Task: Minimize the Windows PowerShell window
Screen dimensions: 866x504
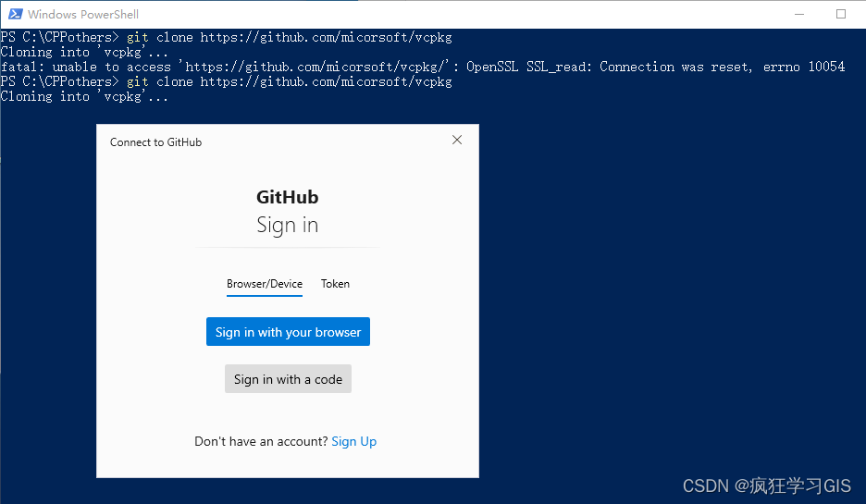Action: (x=799, y=15)
